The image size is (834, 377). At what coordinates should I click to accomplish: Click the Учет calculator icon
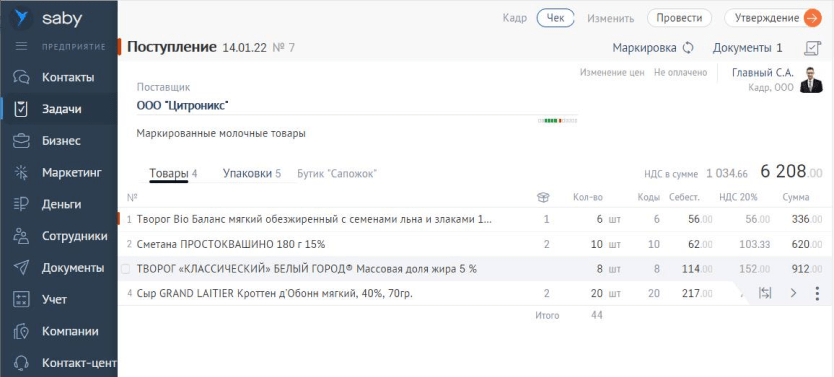pyautogui.click(x=21, y=299)
